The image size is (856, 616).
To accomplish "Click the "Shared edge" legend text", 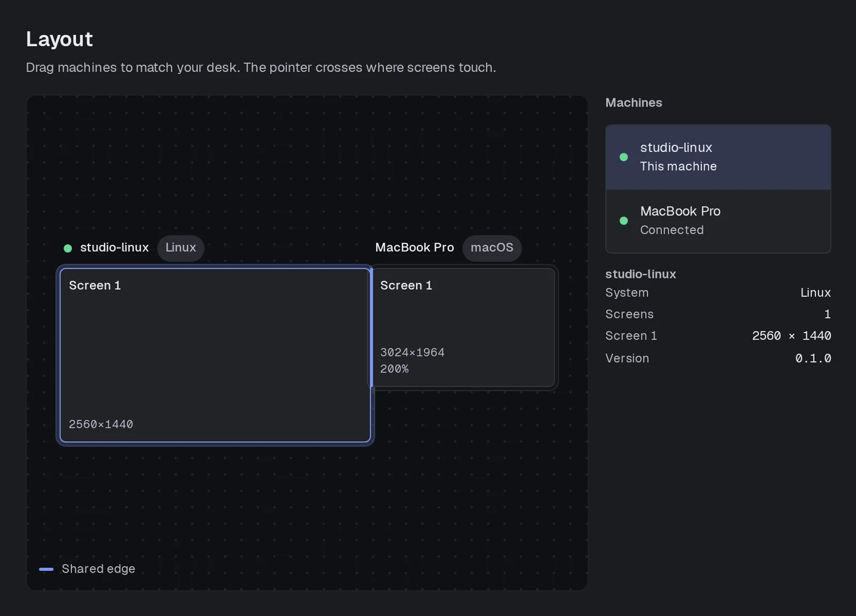I will point(98,569).
